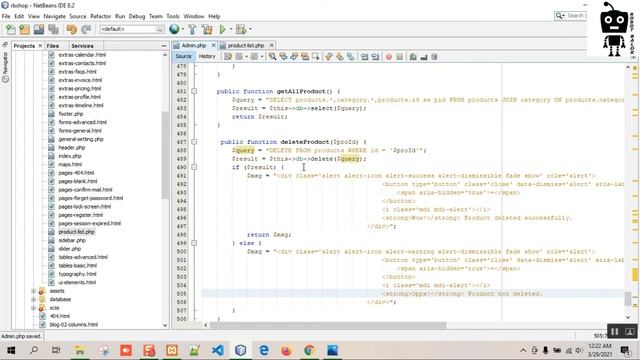
Task: Click the Projects panel vertical scrollbar
Action: tap(165, 155)
